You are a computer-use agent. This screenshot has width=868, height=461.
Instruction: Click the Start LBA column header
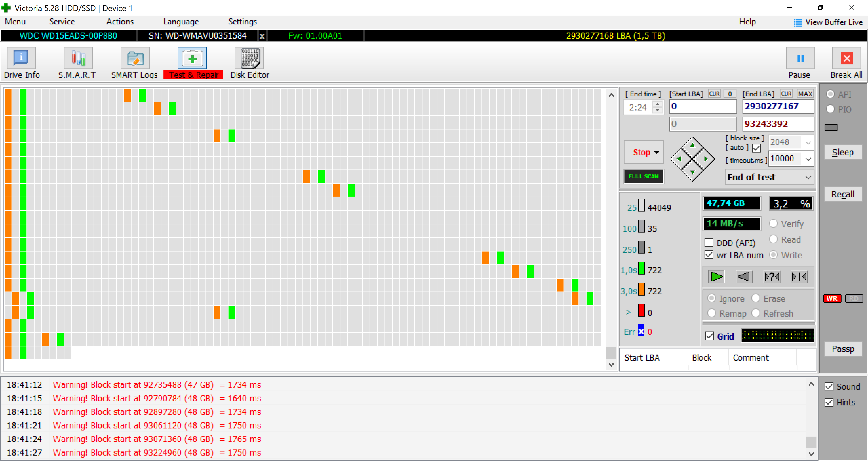(653, 358)
